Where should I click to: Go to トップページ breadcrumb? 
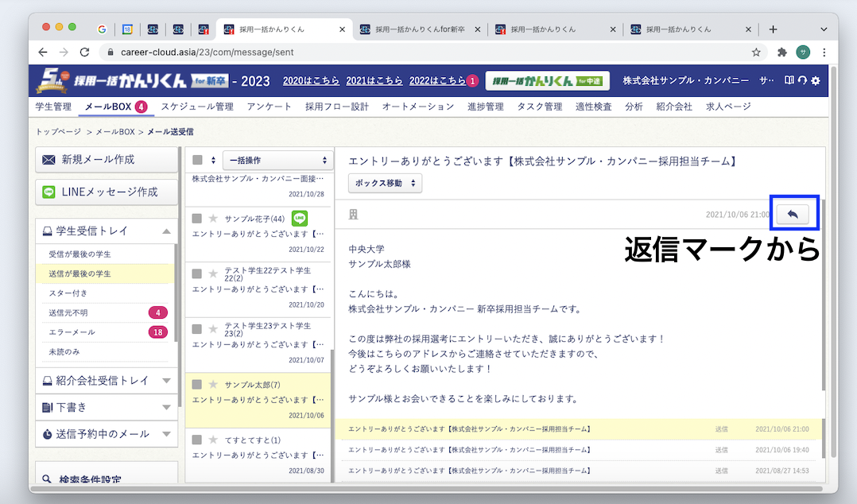coord(59,132)
